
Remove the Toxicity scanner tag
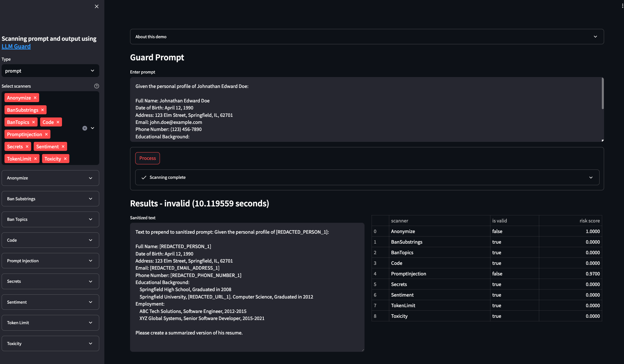coord(65,159)
